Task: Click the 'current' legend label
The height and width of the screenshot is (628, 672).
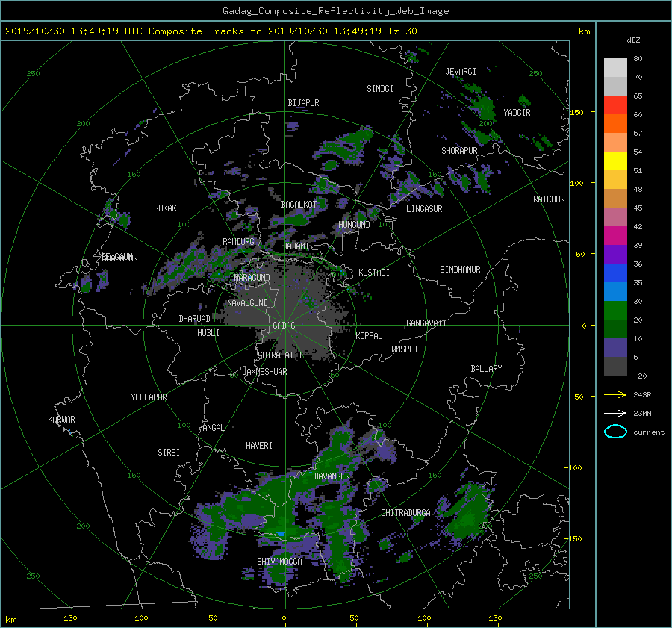Action: 649,432
